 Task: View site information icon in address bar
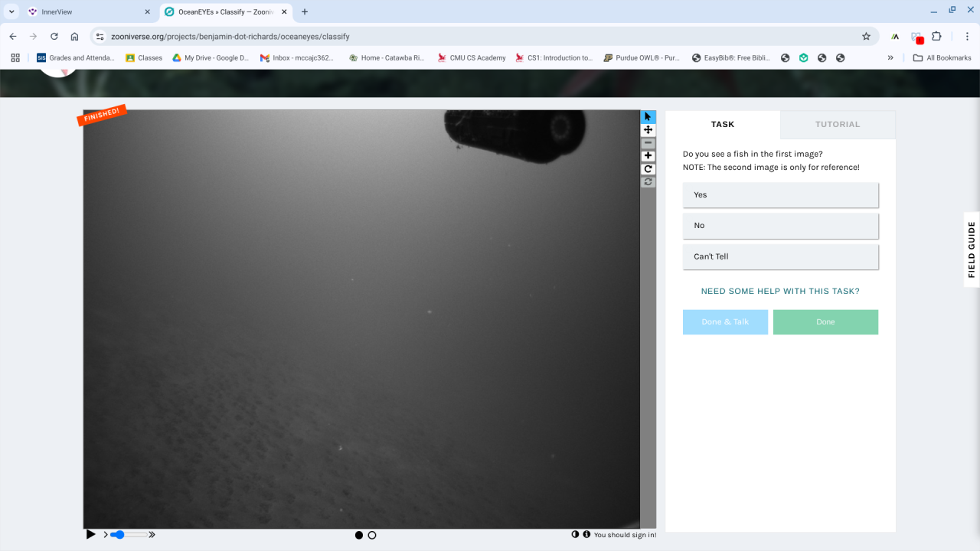[100, 36]
